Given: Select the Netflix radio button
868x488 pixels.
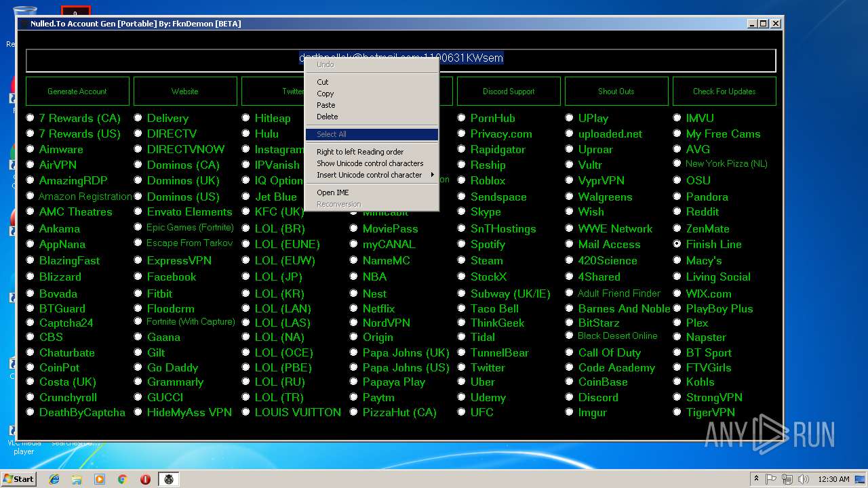Looking at the screenshot, I should (x=353, y=308).
